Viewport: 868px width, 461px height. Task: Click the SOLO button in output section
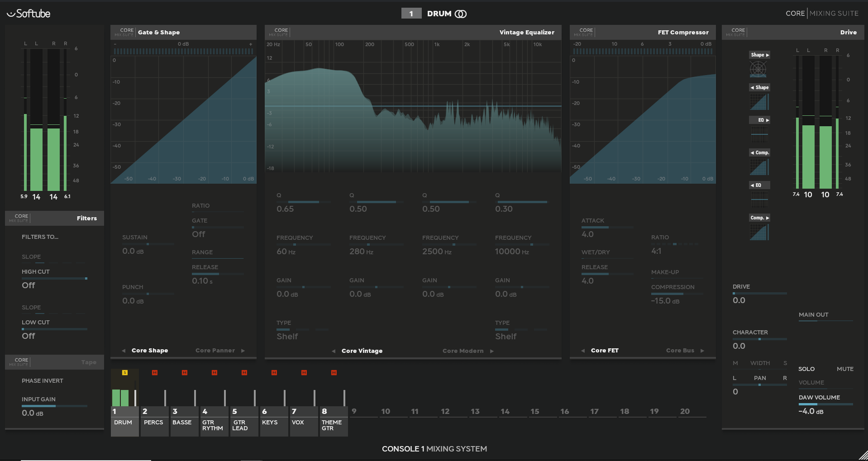click(806, 369)
